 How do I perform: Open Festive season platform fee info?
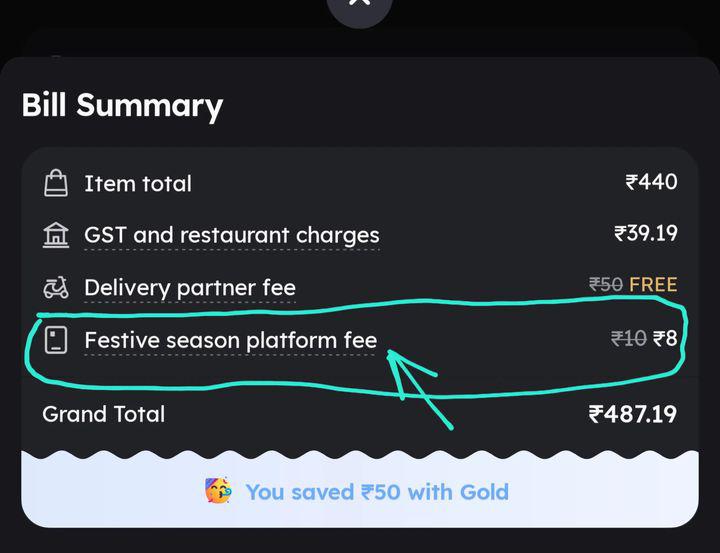pyautogui.click(x=230, y=340)
